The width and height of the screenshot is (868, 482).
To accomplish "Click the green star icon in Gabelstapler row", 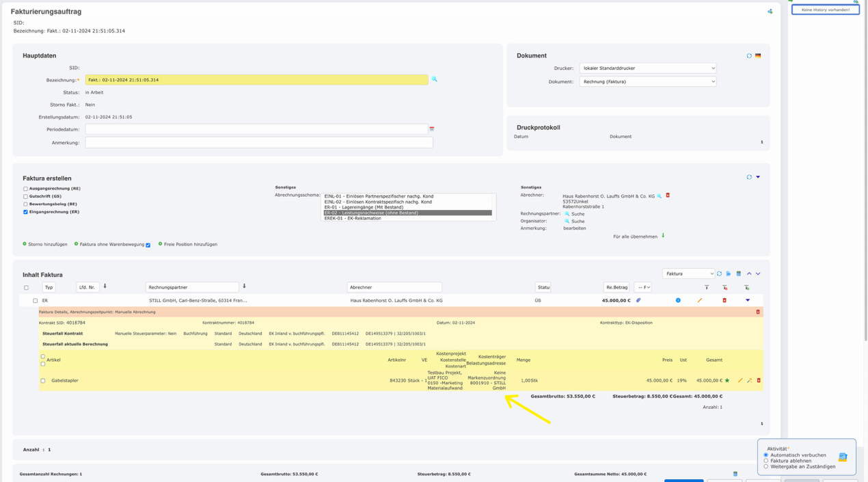I will point(727,380).
